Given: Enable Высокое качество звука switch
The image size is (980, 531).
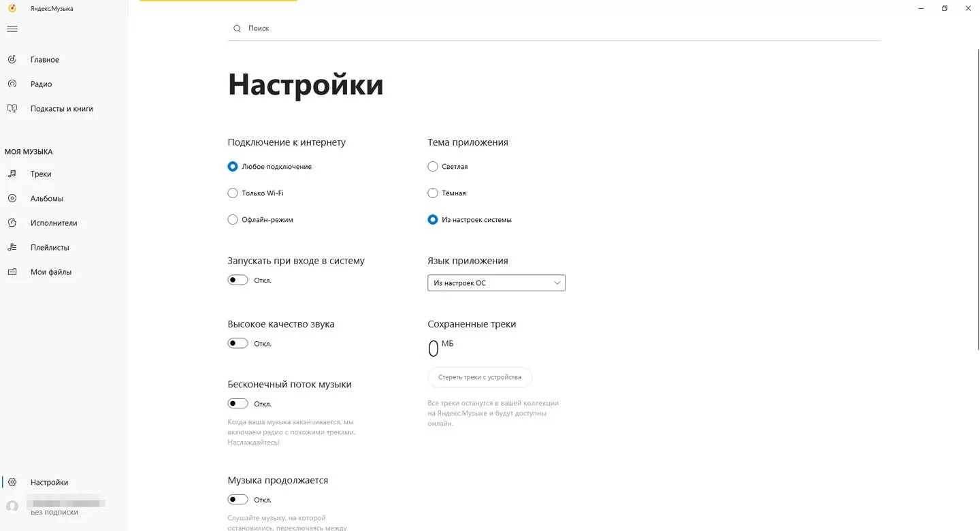Looking at the screenshot, I should pyautogui.click(x=238, y=343).
